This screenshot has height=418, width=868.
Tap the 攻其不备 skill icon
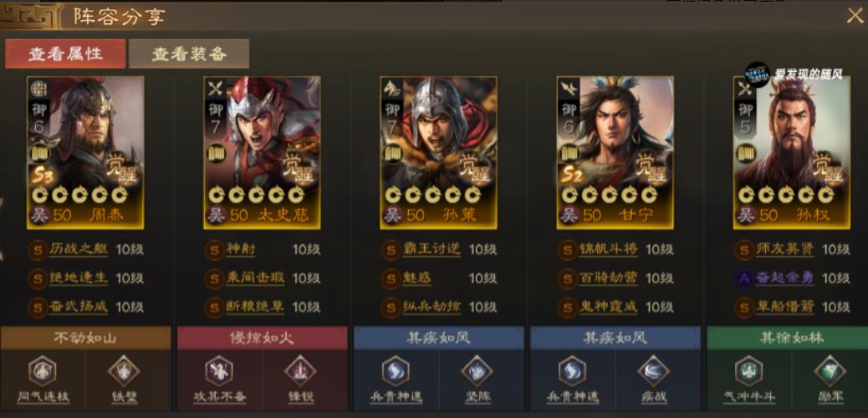tap(219, 371)
